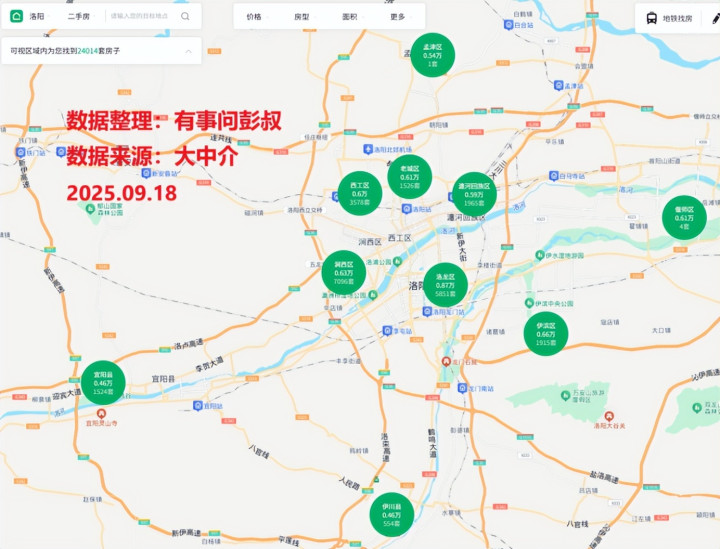Click the 新安县站 station icon
The image size is (720, 549).
[146, 173]
